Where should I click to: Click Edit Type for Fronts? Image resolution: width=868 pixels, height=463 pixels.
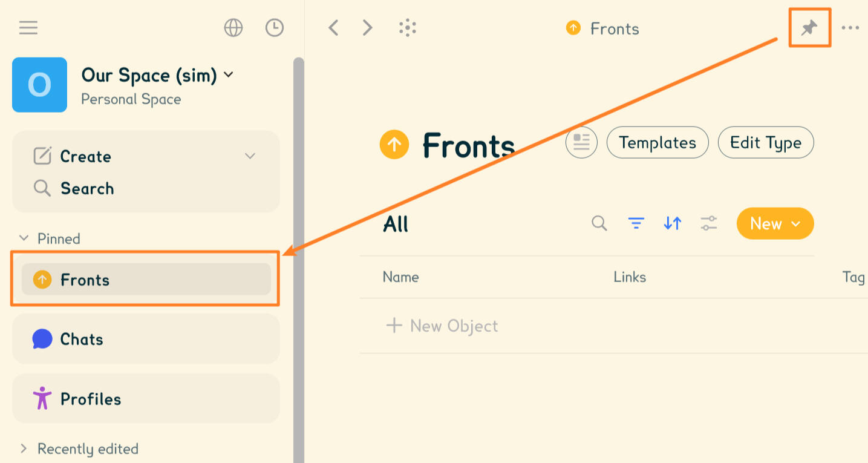[765, 142]
